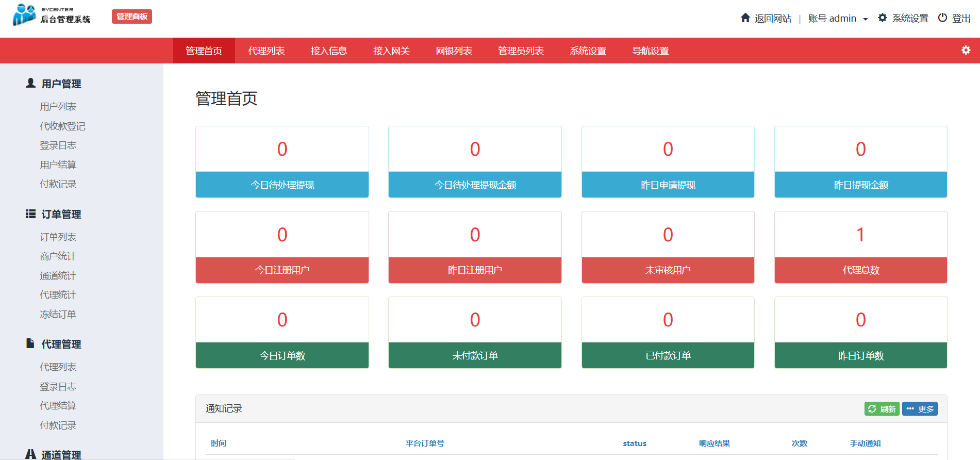Click the 时间 column header
Image resolution: width=980 pixels, height=460 pixels.
pos(219,443)
